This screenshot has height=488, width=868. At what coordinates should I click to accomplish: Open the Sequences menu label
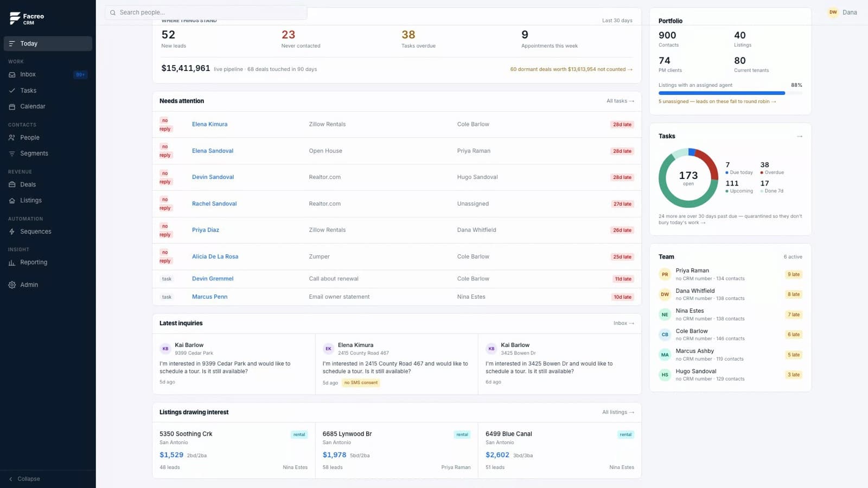point(36,232)
